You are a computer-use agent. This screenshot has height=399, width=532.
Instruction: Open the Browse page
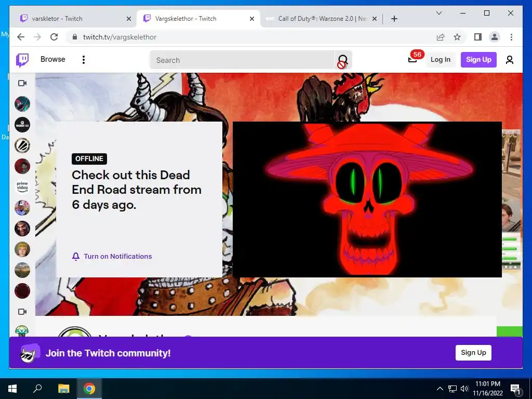pyautogui.click(x=52, y=59)
